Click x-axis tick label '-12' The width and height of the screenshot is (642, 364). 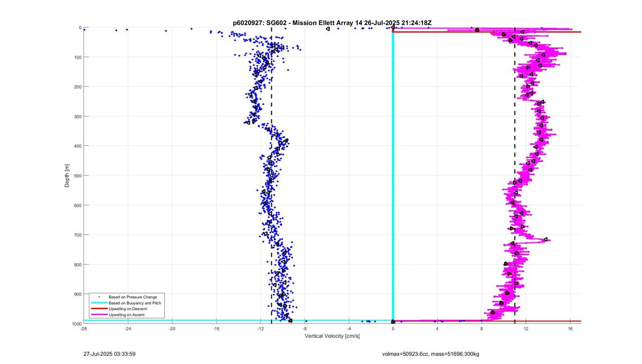(x=261, y=329)
